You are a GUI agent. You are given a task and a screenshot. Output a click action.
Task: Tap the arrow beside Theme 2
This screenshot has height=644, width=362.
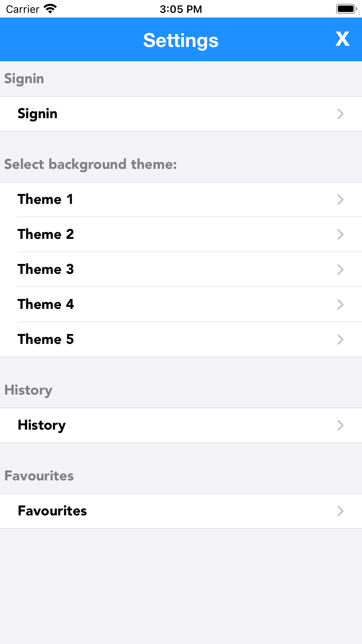point(340,235)
